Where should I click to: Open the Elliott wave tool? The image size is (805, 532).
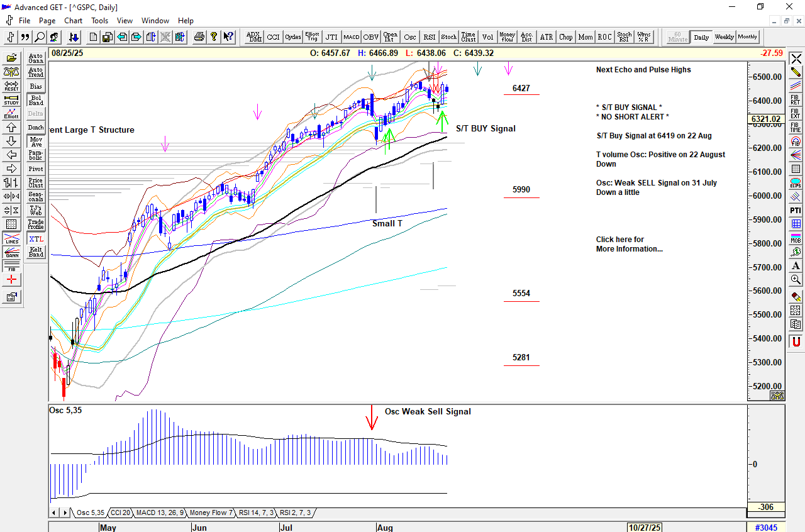11,114
